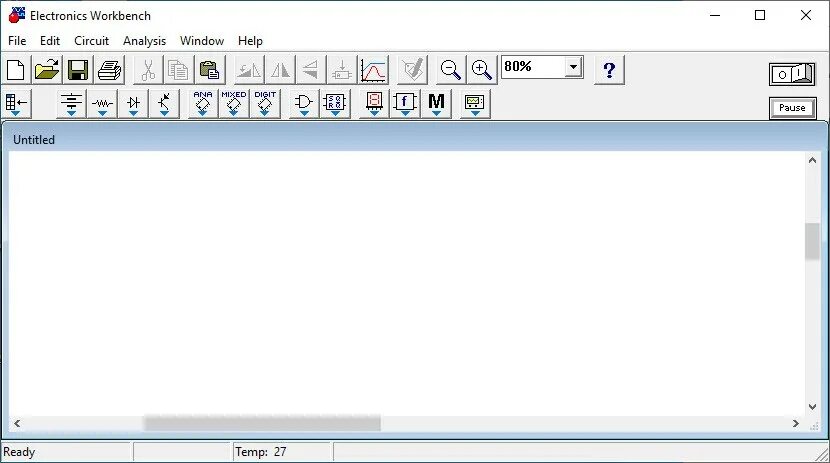
Task: Cut selection with scissors icon
Action: click(x=148, y=70)
